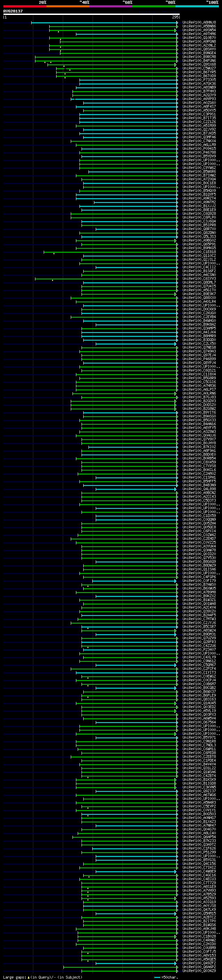222x980 pixels.
Task: Open hit UniRef100_Q10B70
Action: tap(199, 38)
